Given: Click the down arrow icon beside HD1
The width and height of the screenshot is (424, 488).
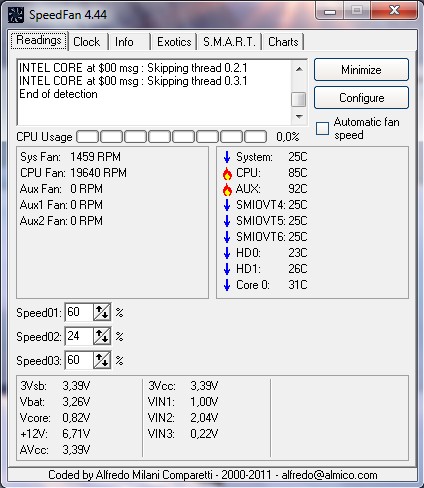Looking at the screenshot, I should [x=227, y=269].
